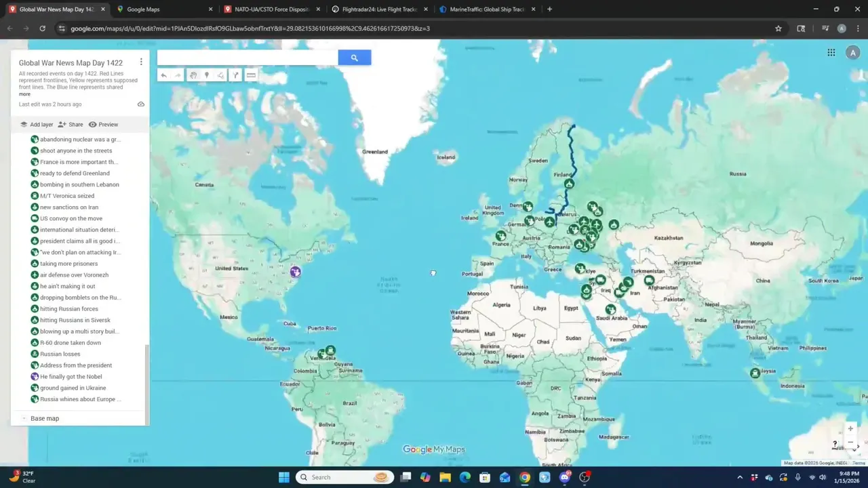Expand description with the more link

24,94
